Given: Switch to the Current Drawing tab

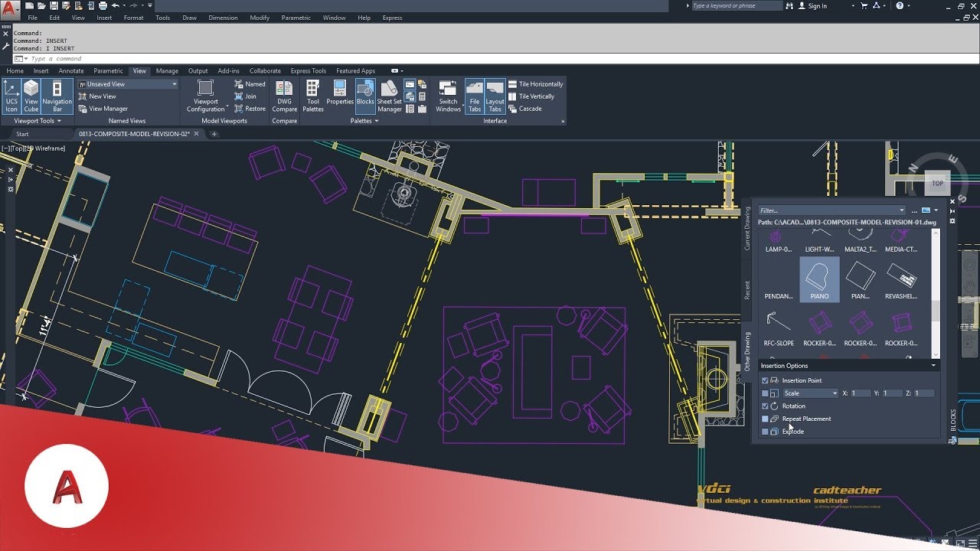Looking at the screenshot, I should [x=748, y=228].
